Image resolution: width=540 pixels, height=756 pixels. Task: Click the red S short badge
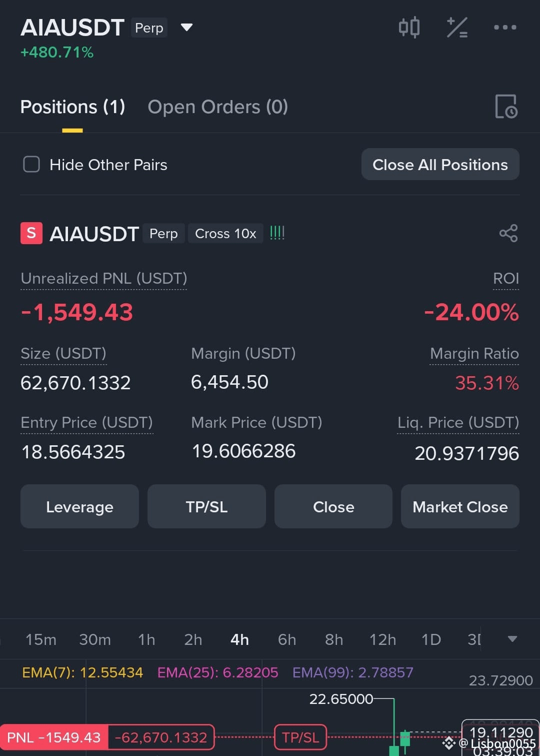click(31, 233)
